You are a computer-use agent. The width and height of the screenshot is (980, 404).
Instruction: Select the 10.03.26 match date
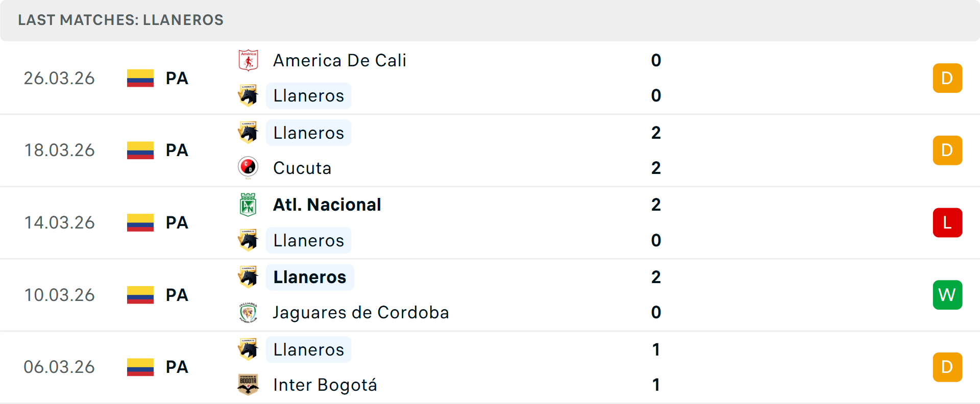coord(60,295)
